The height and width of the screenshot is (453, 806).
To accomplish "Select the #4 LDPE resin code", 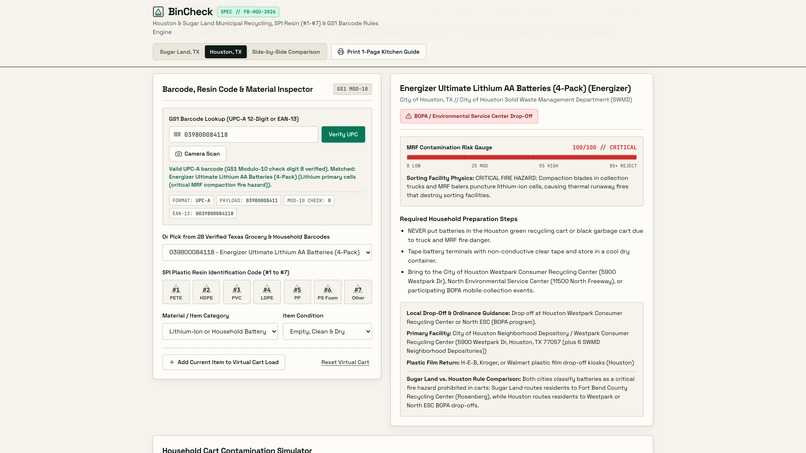I will 267,292.
